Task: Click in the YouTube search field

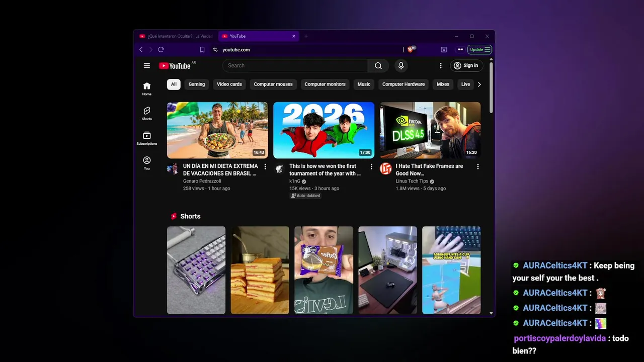Action: (295, 65)
